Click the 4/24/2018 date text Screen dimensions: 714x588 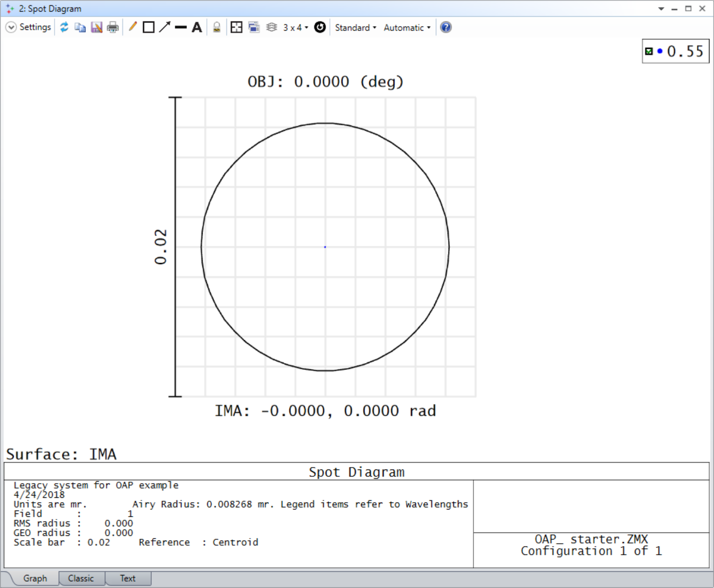point(39,494)
